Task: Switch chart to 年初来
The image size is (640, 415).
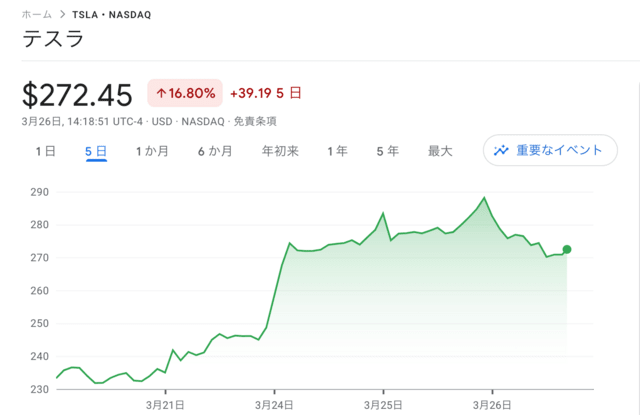Action: pyautogui.click(x=280, y=151)
